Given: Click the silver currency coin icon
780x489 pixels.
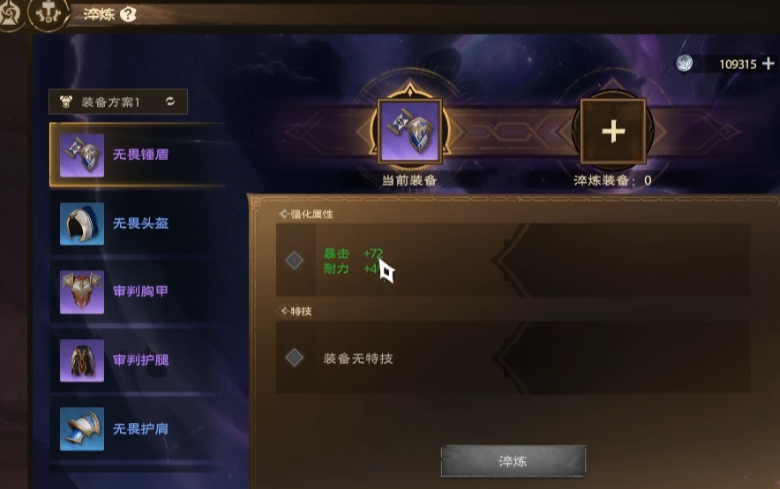Looking at the screenshot, I should click(684, 63).
